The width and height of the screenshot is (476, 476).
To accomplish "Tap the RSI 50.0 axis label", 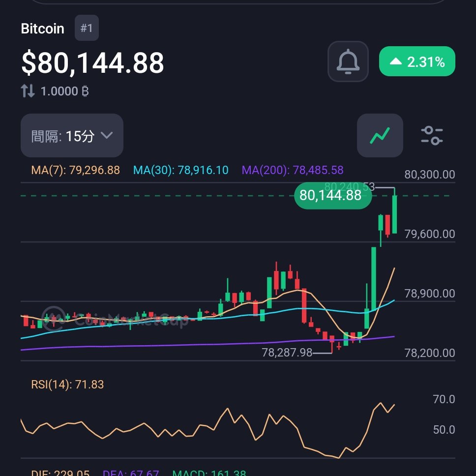I will tap(444, 430).
